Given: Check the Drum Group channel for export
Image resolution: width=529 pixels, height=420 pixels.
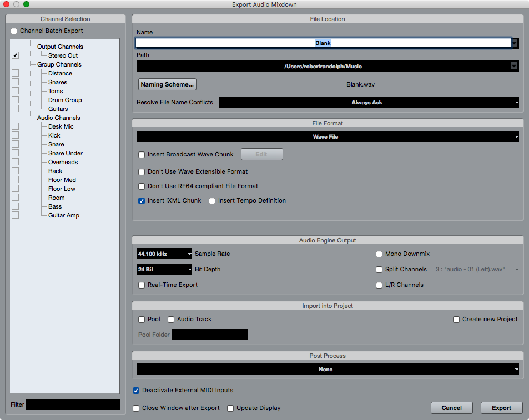Looking at the screenshot, I should pyautogui.click(x=15, y=99).
